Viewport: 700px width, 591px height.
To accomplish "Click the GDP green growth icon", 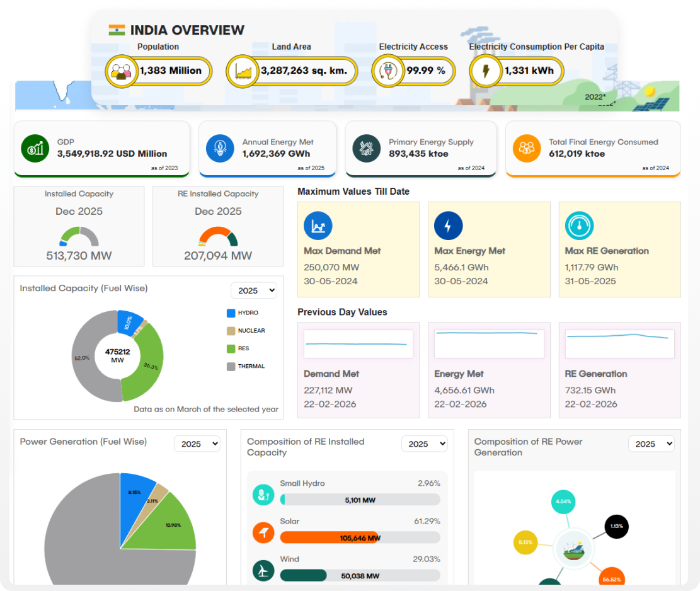I will click(x=35, y=148).
